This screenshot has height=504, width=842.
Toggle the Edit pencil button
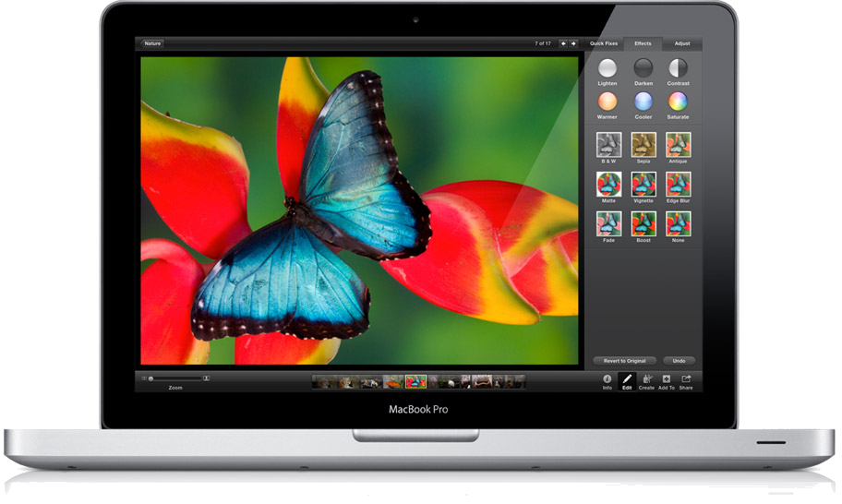[627, 381]
